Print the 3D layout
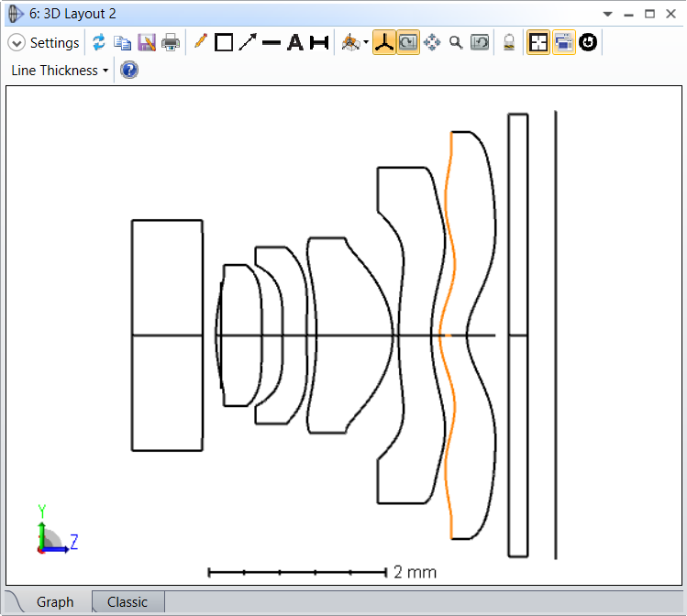This screenshot has width=687, height=616. [171, 42]
